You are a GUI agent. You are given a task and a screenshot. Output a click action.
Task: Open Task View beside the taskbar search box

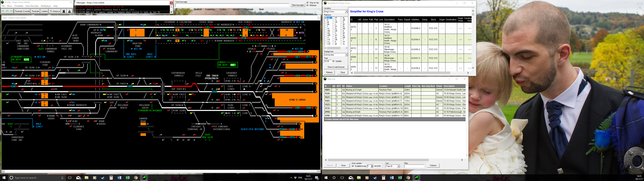[x=70, y=178]
